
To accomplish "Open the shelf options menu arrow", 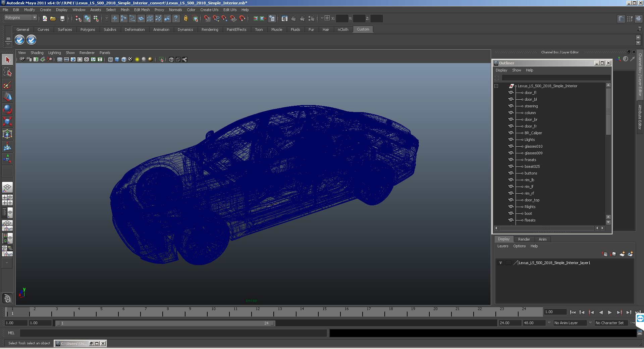I will [x=8, y=44].
